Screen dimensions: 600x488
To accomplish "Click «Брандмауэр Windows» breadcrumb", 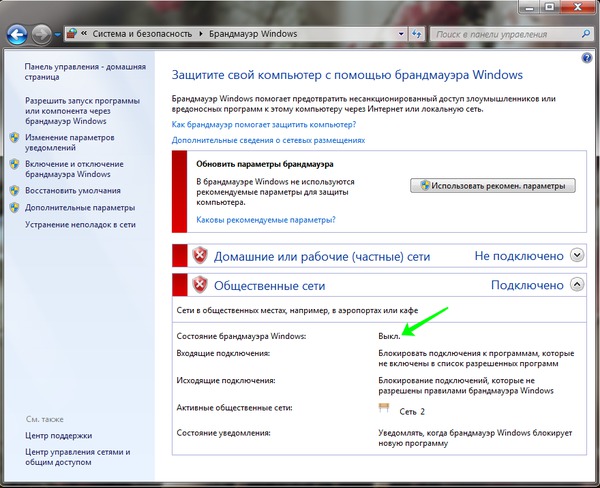I will pos(253,34).
